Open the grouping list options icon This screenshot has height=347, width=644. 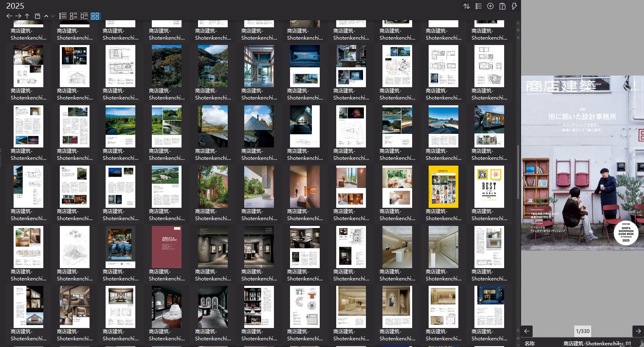pos(479,6)
